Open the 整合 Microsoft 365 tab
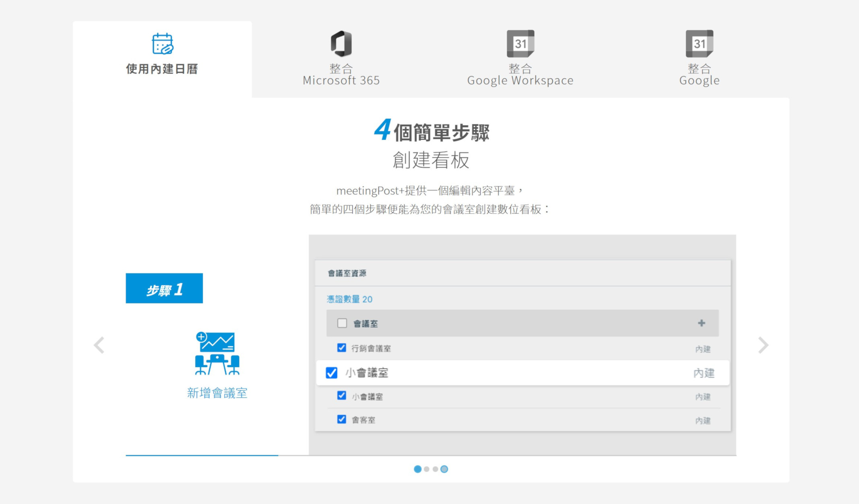 click(x=341, y=59)
